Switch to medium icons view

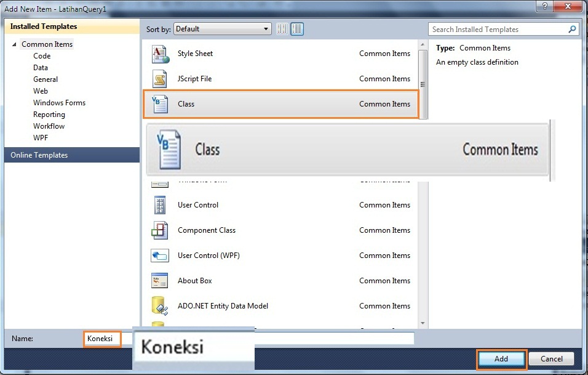297,28
